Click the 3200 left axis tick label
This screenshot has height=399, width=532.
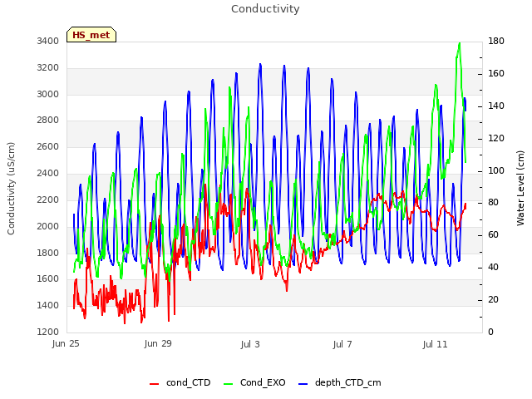(48, 68)
